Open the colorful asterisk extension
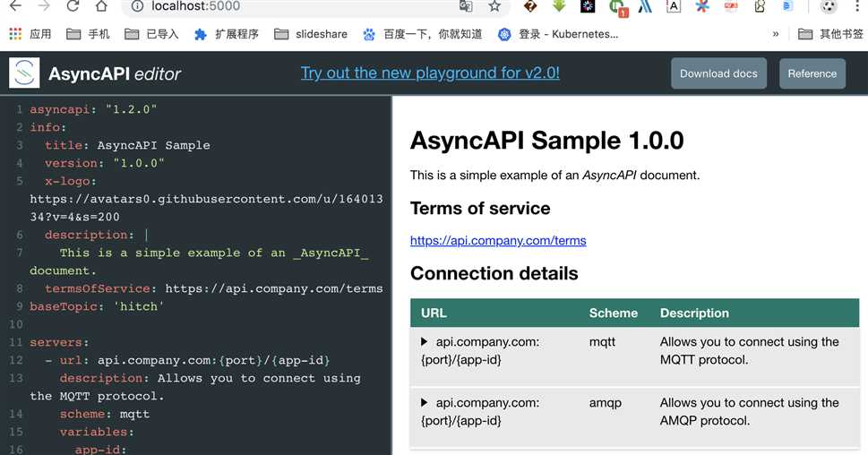This screenshot has height=455, width=868. pyautogui.click(x=702, y=6)
